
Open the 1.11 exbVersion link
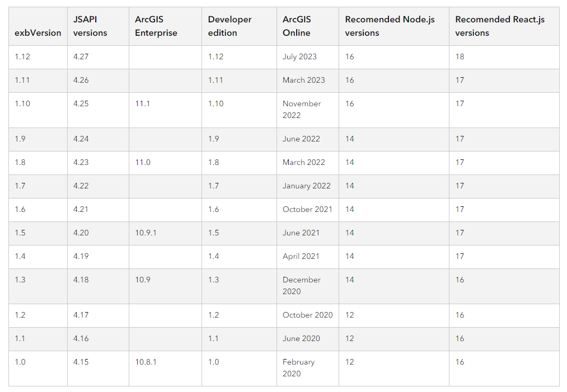click(22, 80)
